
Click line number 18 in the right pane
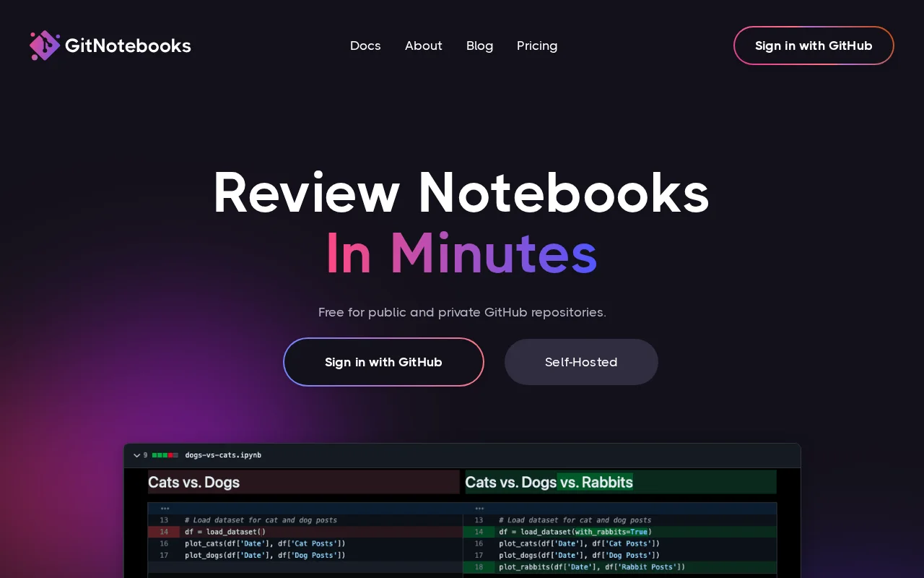click(x=479, y=567)
